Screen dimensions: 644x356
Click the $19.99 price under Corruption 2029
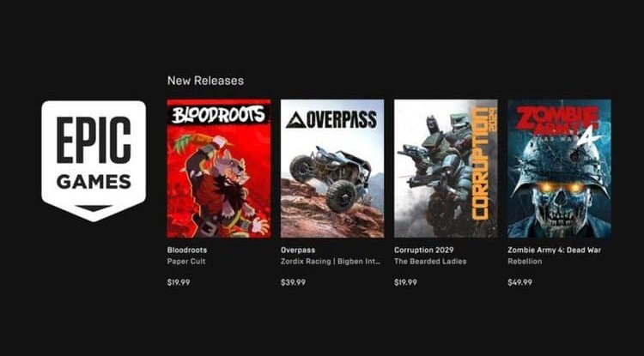[x=405, y=282]
